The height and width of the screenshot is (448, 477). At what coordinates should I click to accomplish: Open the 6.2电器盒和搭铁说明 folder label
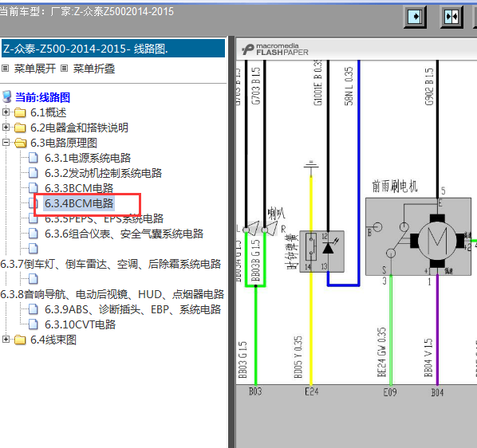(x=80, y=128)
